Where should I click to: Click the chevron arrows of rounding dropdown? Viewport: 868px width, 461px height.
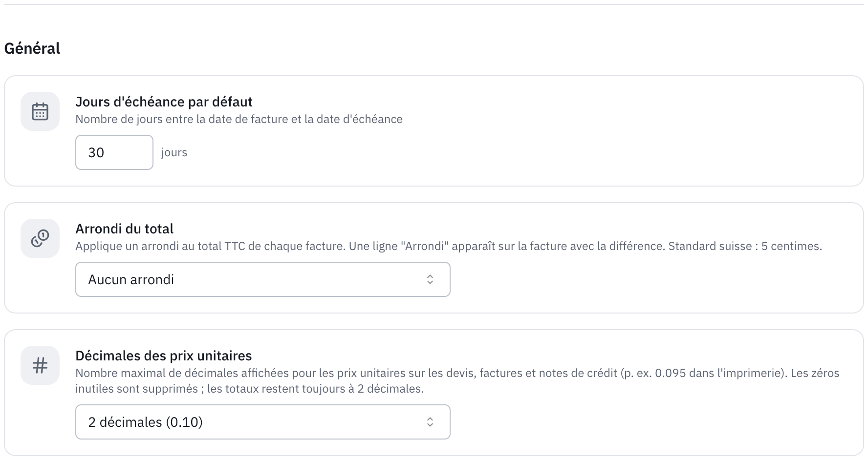point(430,279)
